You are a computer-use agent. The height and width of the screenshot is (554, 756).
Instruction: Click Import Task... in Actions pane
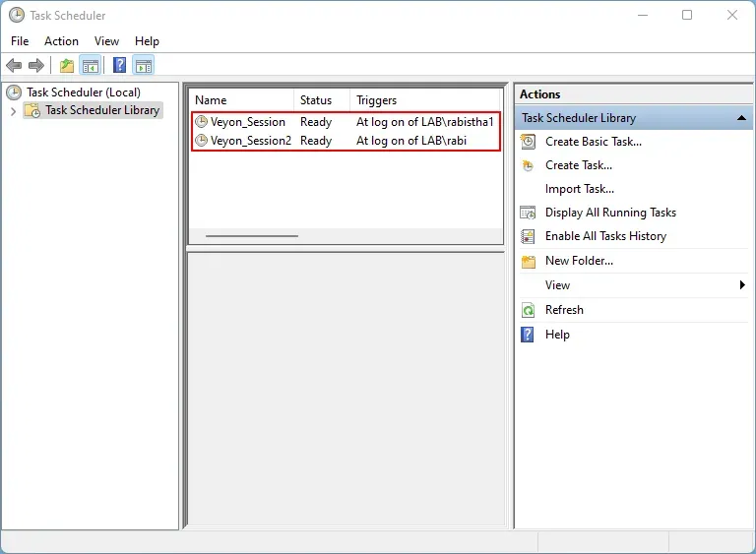580,189
